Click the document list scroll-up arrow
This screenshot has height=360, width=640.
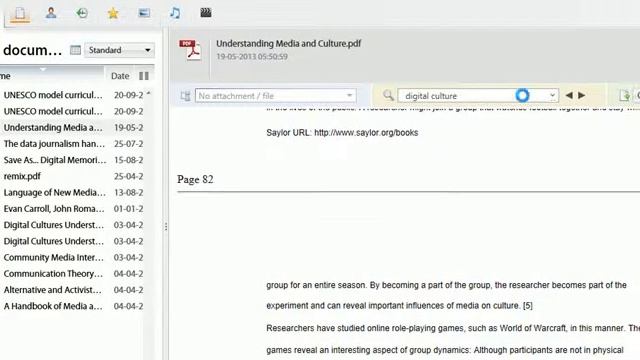click(x=149, y=94)
